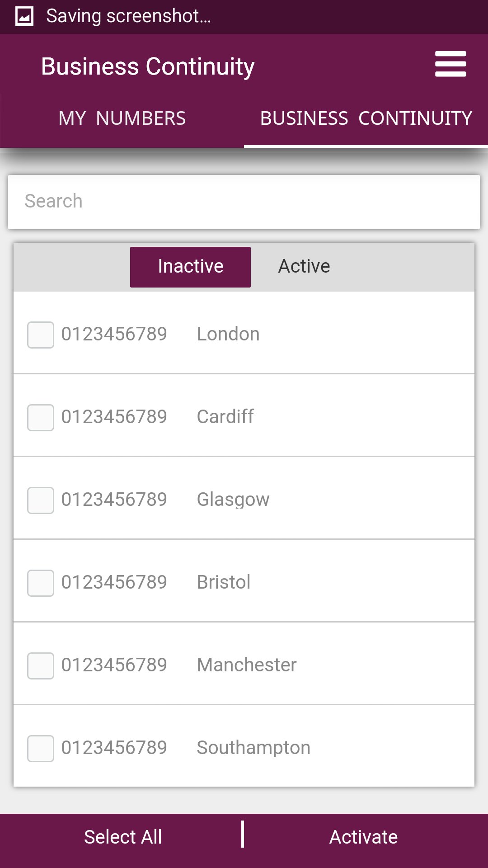The width and height of the screenshot is (488, 868).
Task: Select the Manchester phone number text
Action: (x=114, y=665)
